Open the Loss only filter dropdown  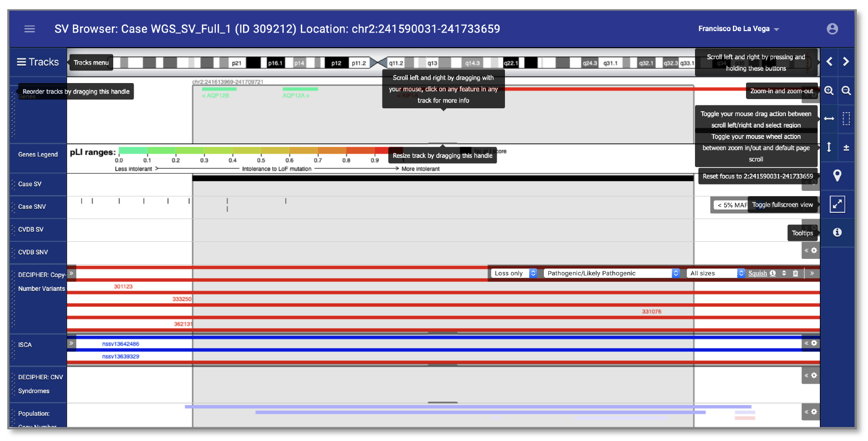(514, 273)
